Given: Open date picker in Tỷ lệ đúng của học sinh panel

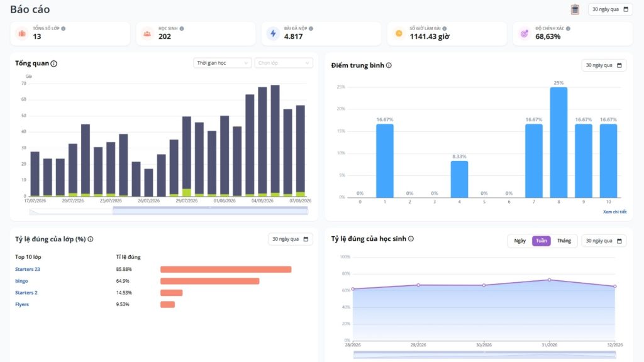Looking at the screenshot, I should (604, 241).
